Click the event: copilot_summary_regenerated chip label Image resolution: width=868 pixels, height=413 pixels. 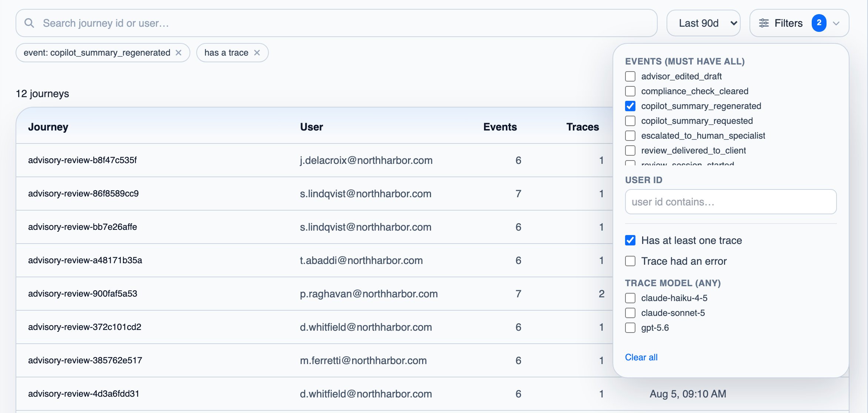tap(97, 53)
